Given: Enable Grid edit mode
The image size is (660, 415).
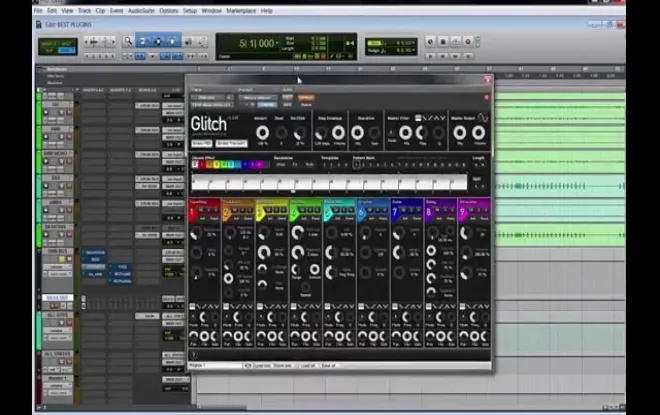Looking at the screenshot, I should pyautogui.click(x=67, y=50).
